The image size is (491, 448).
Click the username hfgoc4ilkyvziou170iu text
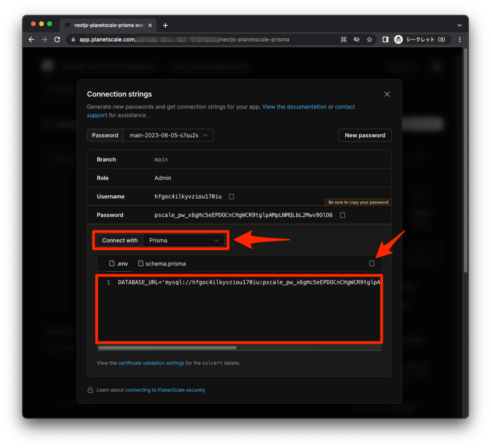click(188, 196)
